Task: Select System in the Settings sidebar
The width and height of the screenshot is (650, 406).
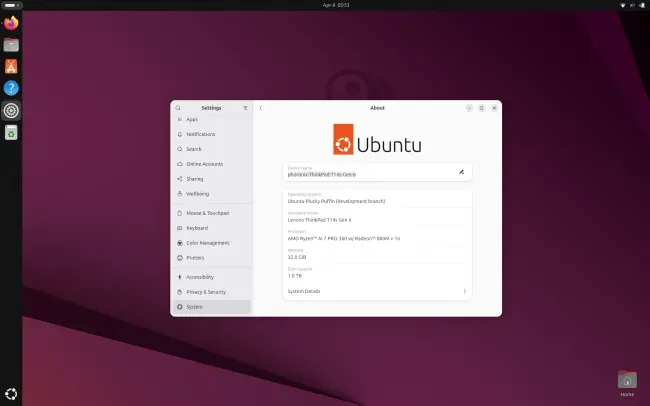Action: [x=211, y=307]
